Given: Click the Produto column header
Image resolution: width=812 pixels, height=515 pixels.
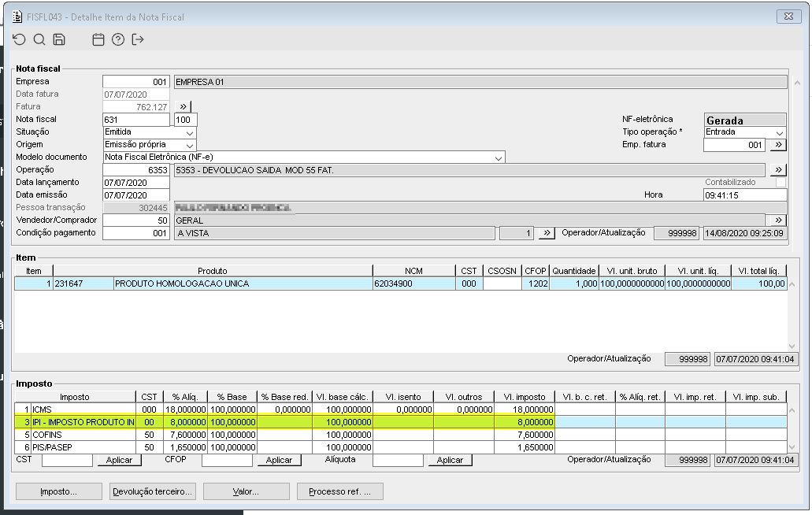Looking at the screenshot, I should pos(213,271).
